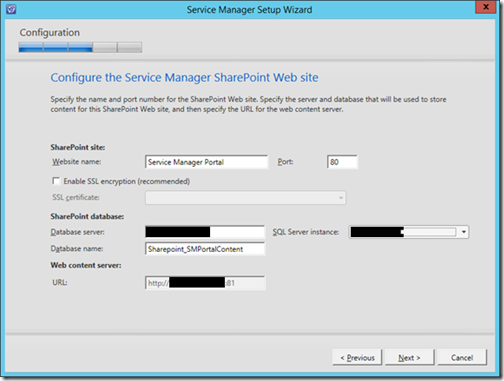Open the SQL Server instance dropdown arrow
This screenshot has width=504, height=381.
coord(464,232)
